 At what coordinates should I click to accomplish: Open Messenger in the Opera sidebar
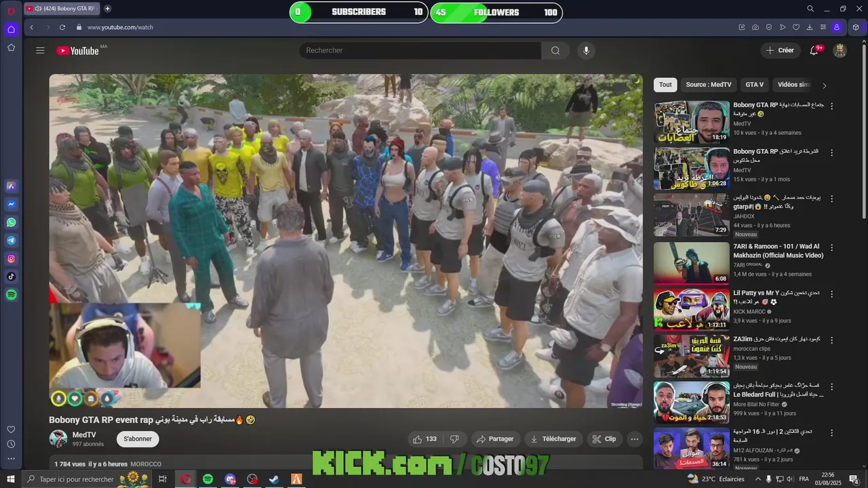click(11, 204)
